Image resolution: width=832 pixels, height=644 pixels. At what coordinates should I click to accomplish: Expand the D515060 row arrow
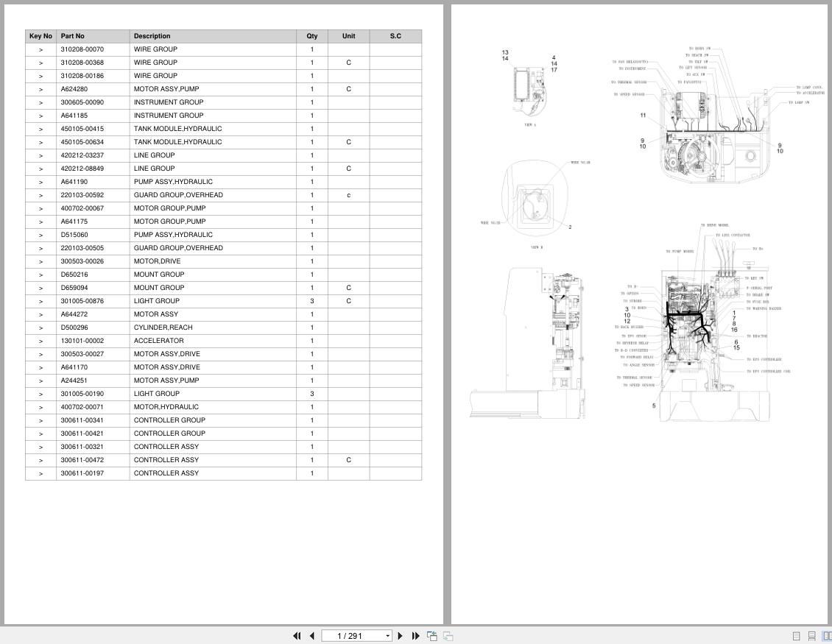40,235
